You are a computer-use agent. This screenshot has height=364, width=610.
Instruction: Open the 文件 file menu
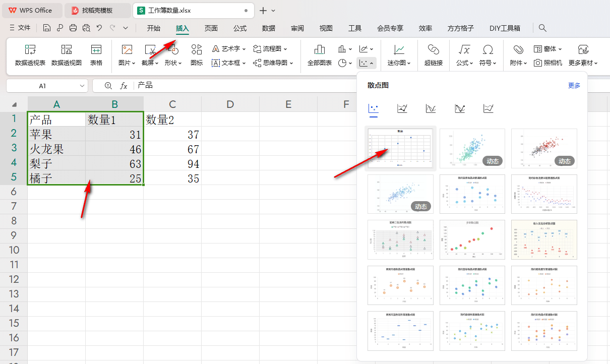point(20,28)
